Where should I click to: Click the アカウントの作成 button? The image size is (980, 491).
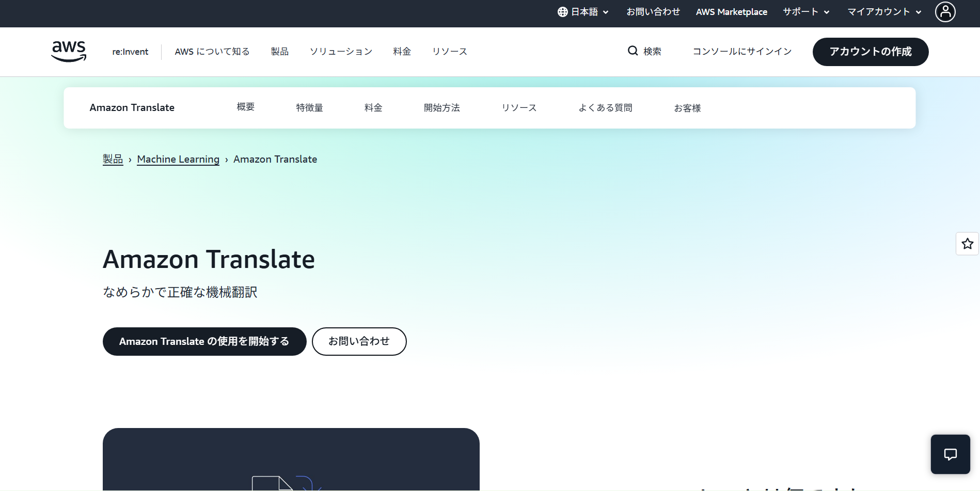(870, 52)
